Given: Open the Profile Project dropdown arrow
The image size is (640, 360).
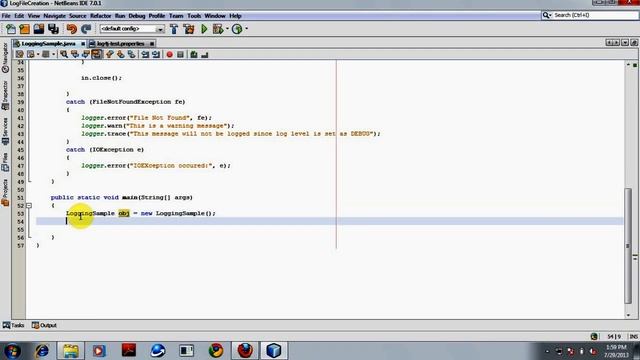Looking at the screenshot, I should (247, 29).
